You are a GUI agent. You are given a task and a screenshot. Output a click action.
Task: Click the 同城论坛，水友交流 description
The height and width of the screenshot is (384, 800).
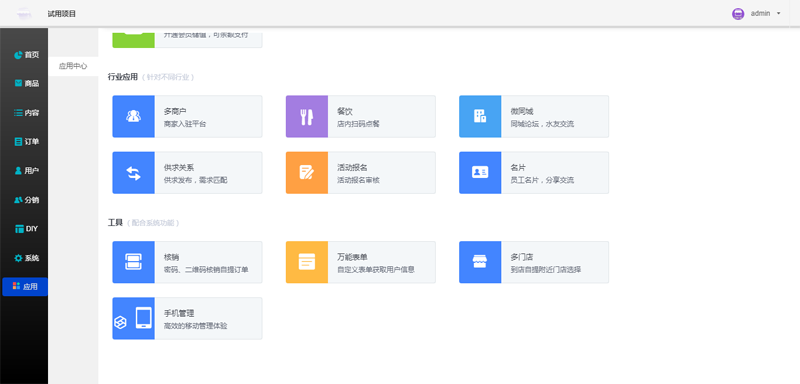point(542,124)
